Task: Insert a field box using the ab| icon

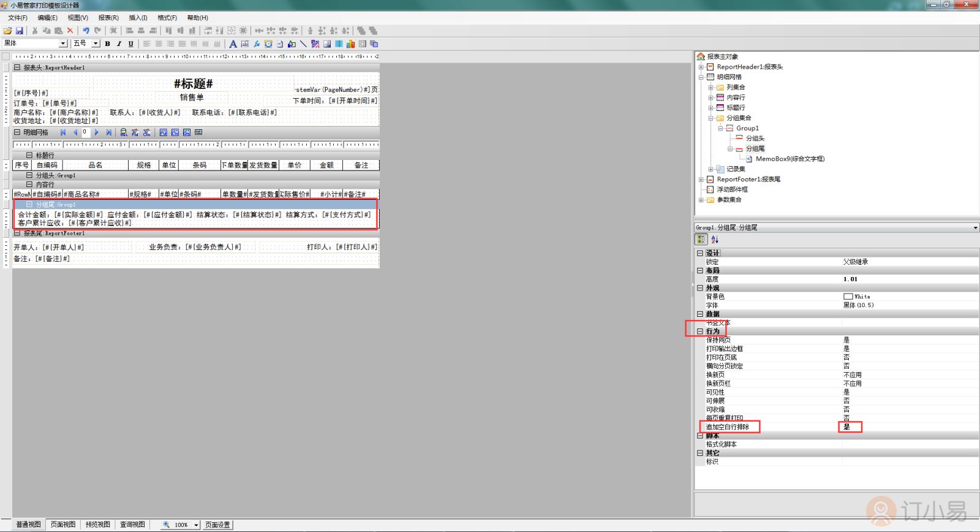Action: click(x=245, y=44)
